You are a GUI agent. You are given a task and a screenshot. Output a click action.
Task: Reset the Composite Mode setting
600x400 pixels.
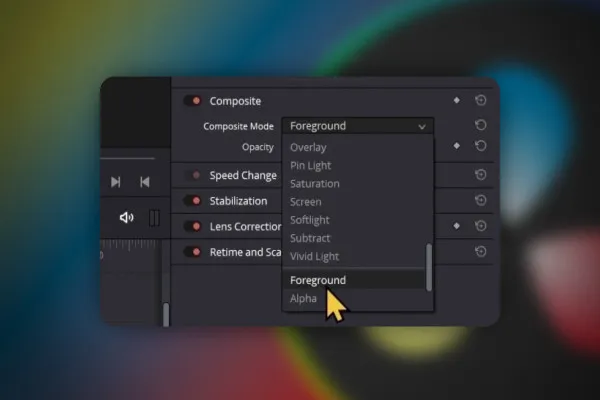coord(481,125)
